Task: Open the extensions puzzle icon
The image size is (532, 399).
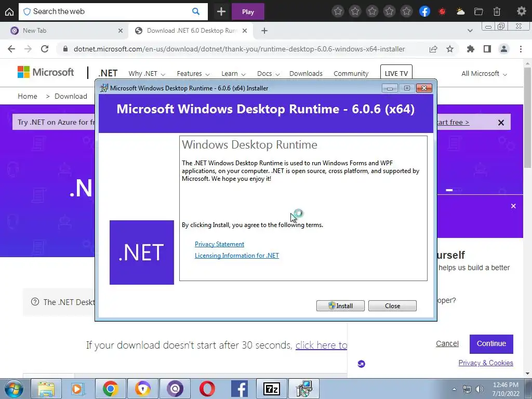Action: [x=470, y=49]
